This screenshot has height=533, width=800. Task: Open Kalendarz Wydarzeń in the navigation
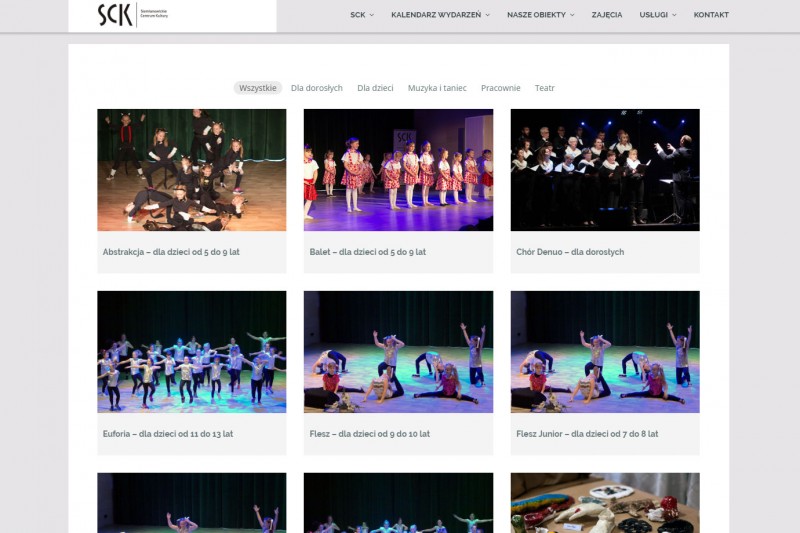436,15
